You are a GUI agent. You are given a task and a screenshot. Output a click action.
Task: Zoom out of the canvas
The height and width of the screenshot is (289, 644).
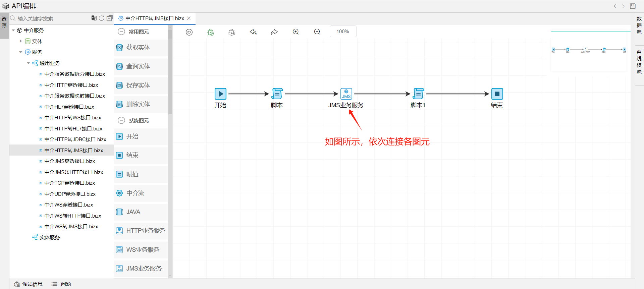point(317,32)
